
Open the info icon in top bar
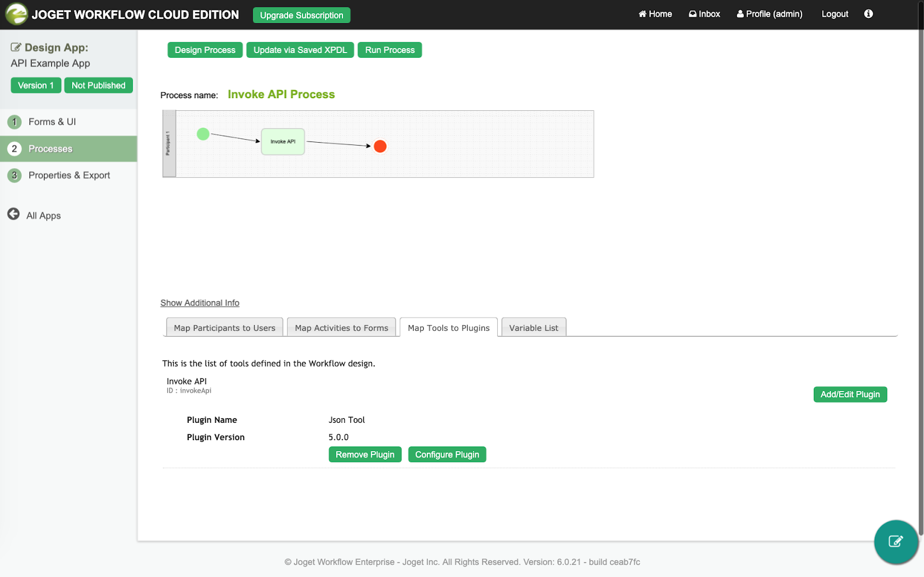[869, 14]
